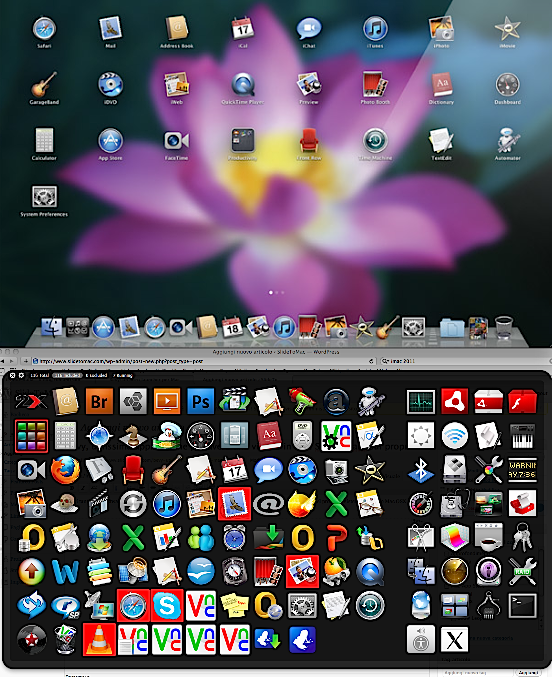
Task: Click the iTunes icon in the Dock
Action: 284,327
